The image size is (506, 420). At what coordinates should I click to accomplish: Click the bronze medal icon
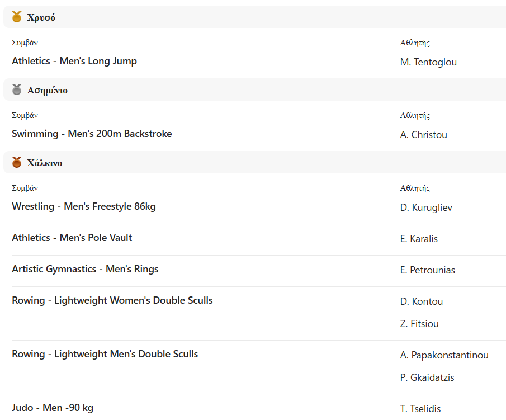(17, 162)
